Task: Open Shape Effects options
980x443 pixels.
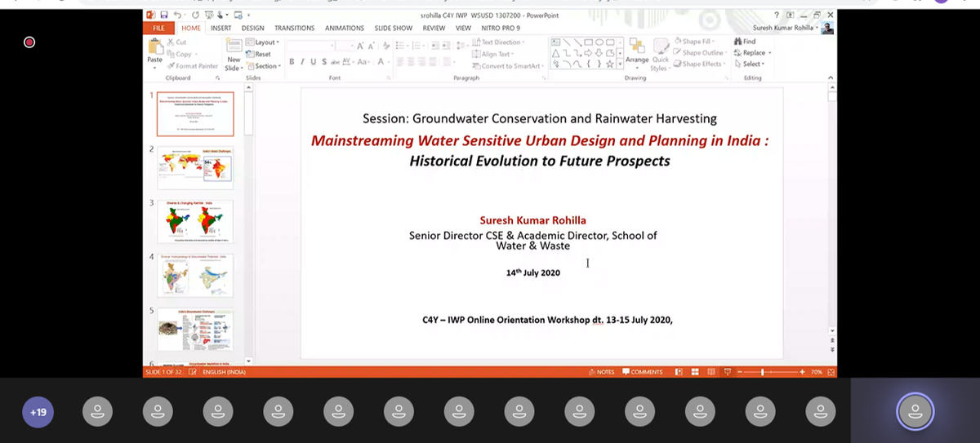Action: [699, 64]
